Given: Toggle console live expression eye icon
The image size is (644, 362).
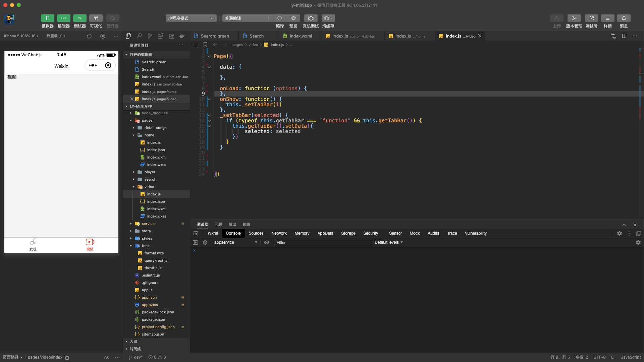Looking at the screenshot, I should [267, 242].
